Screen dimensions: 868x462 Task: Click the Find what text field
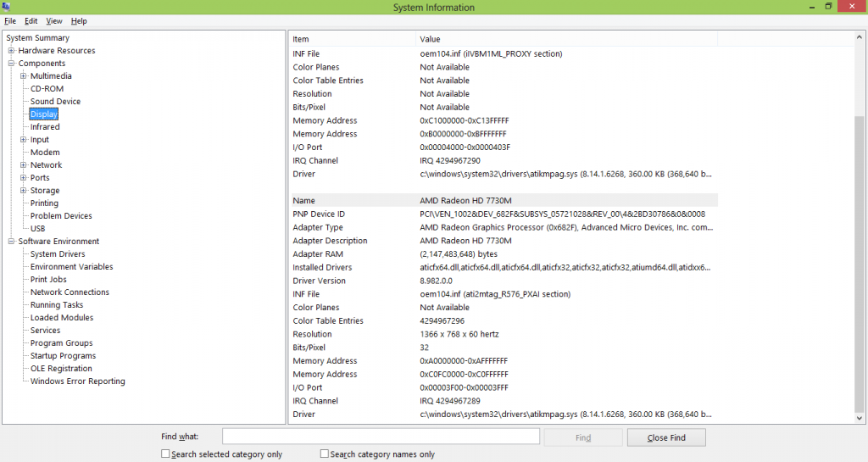click(381, 437)
